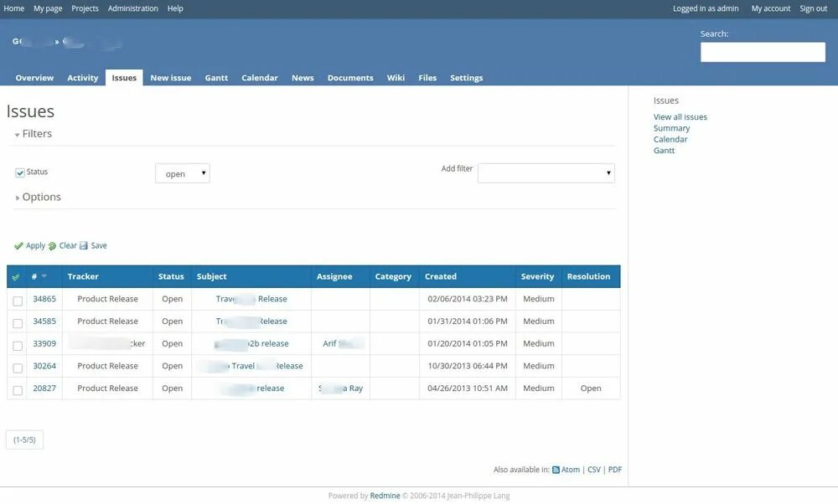Switch to the Activity tab
Image resolution: width=838 pixels, height=504 pixels.
click(83, 78)
